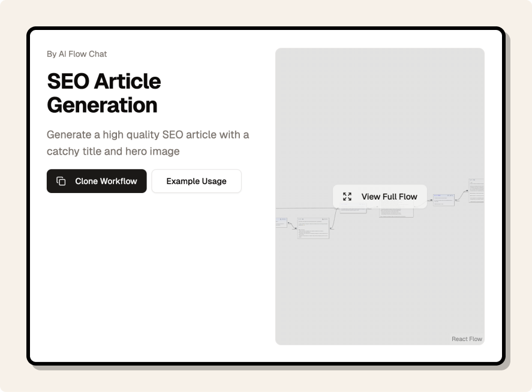This screenshot has width=532, height=392.
Task: Click the Clone Workflow button
Action: tap(97, 181)
